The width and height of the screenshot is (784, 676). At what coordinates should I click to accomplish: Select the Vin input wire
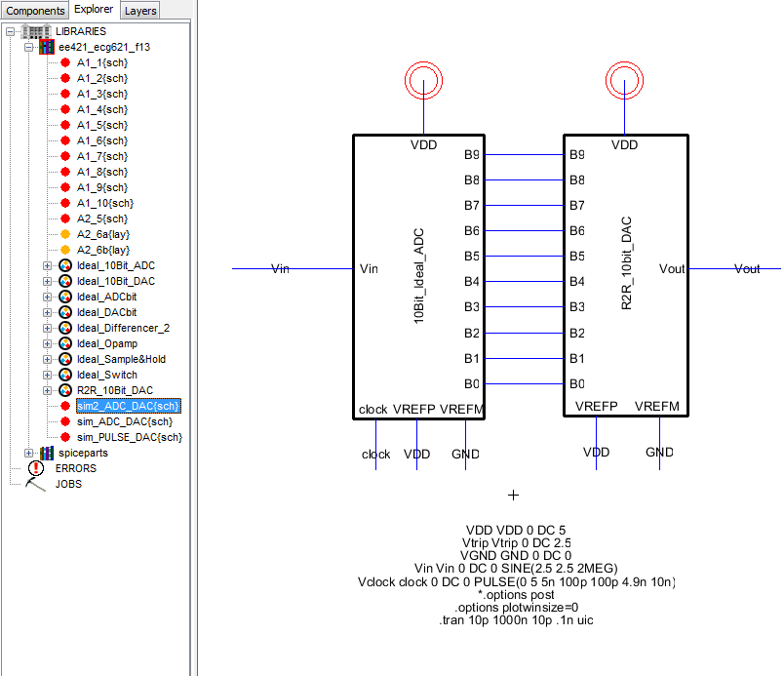point(293,268)
